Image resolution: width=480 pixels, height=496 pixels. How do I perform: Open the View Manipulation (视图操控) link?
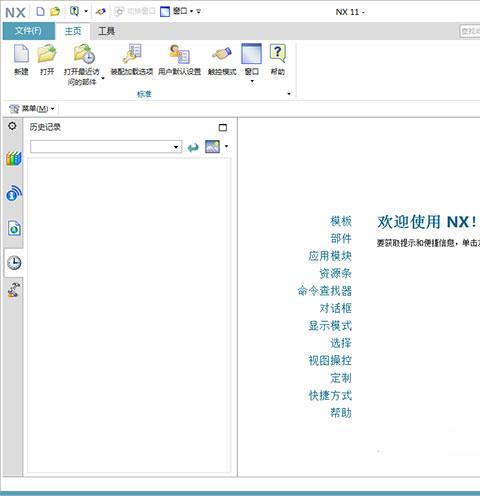coord(330,360)
